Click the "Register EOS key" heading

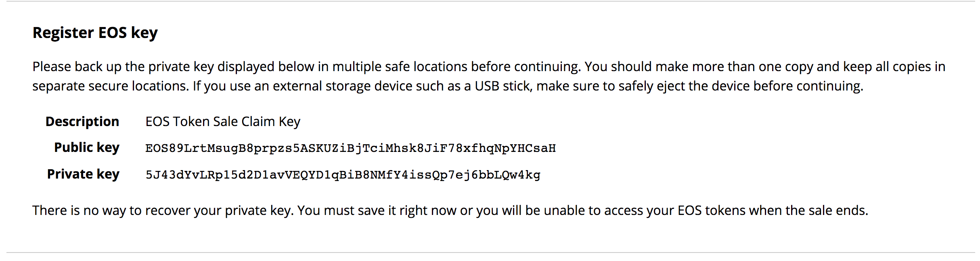(x=95, y=33)
